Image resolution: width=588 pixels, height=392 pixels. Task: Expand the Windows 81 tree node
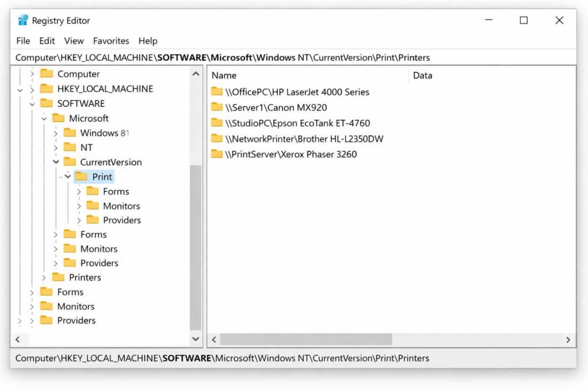pos(56,133)
